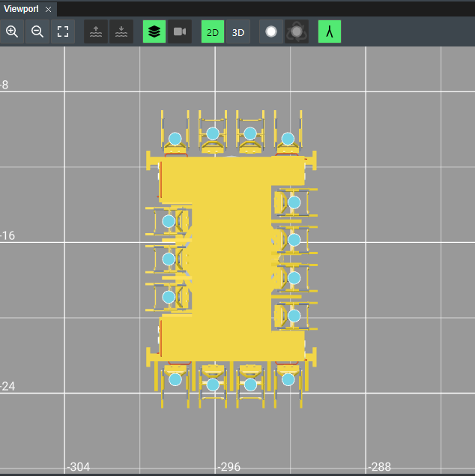Click the zoom in magnifier icon
475x476 pixels.
tap(12, 31)
